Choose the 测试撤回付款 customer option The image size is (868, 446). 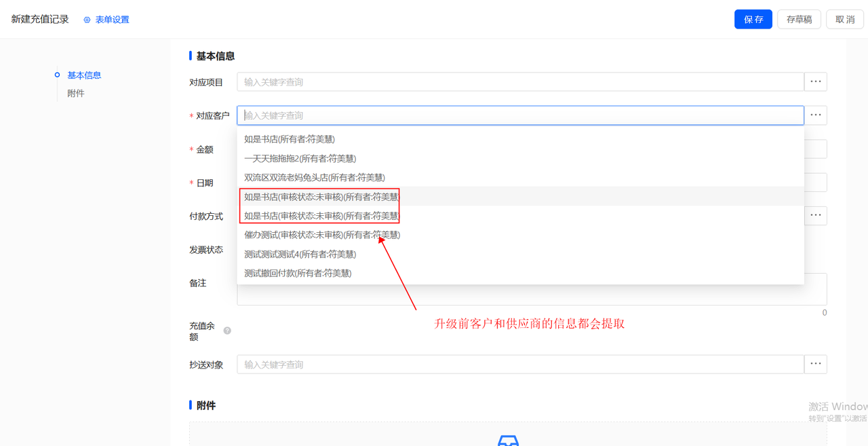tap(298, 274)
